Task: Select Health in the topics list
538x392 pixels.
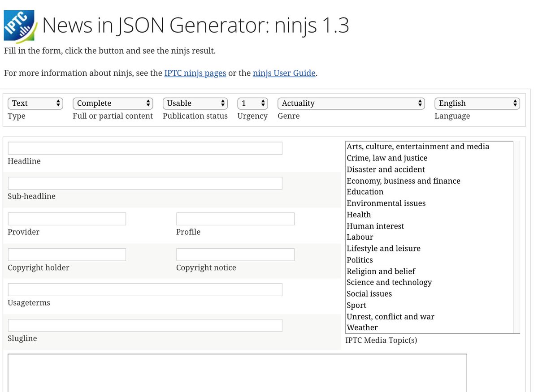Action: coord(429,215)
